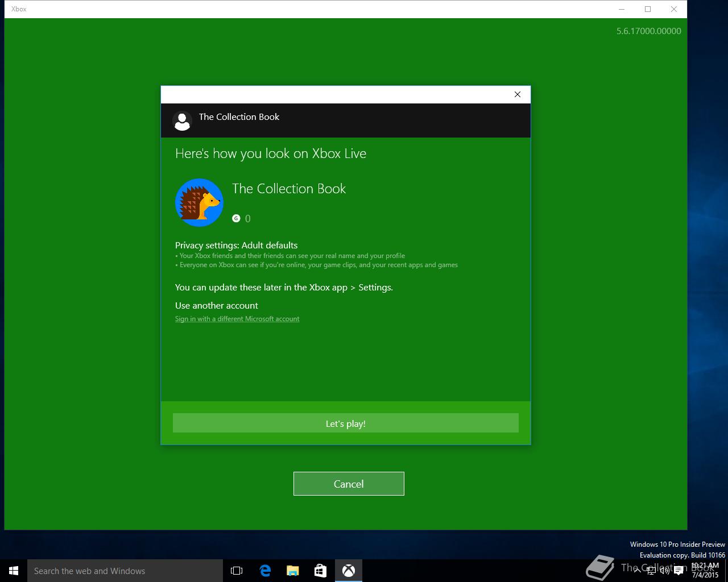Click the large gamertag The Collection Book

[x=289, y=189]
